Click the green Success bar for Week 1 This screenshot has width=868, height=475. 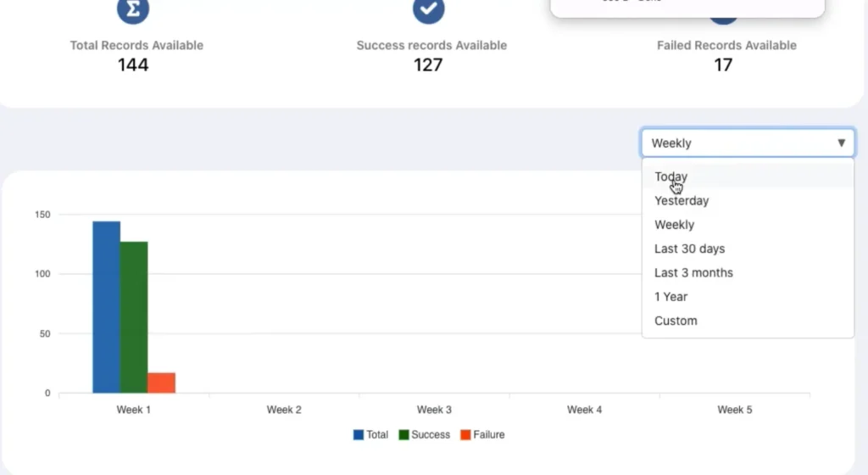(x=134, y=317)
